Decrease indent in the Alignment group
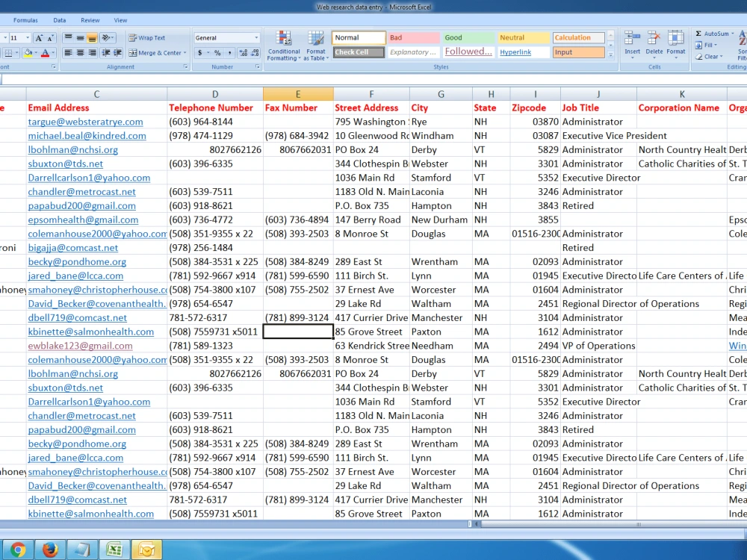747x560 pixels. (x=106, y=53)
